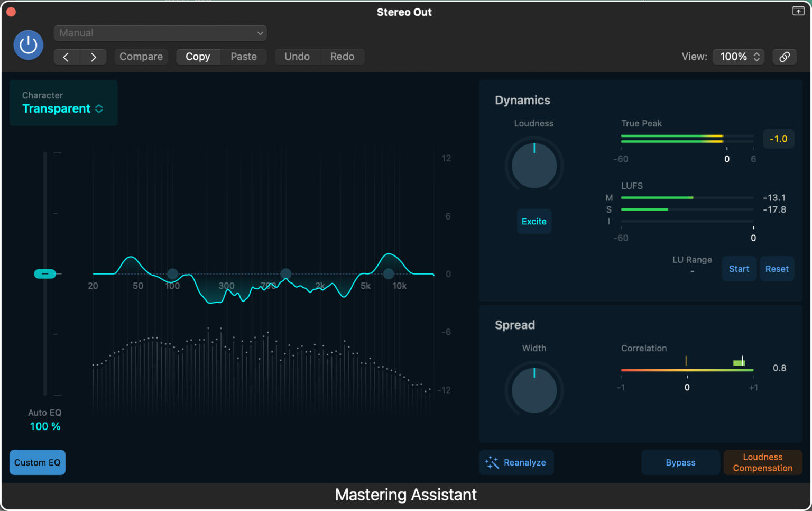
Task: Reset the LUFS meters
Action: [x=777, y=268]
